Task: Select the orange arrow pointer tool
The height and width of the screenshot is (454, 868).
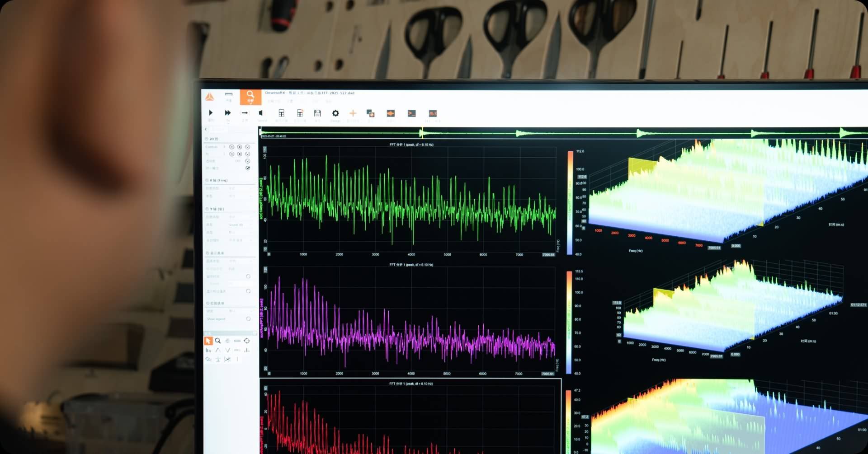Action: [x=208, y=341]
